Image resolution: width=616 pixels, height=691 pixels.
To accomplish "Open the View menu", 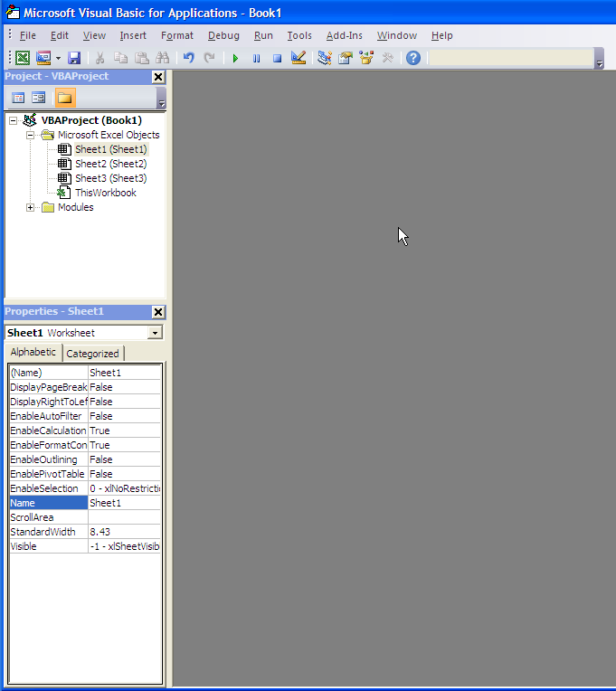I will click(94, 35).
